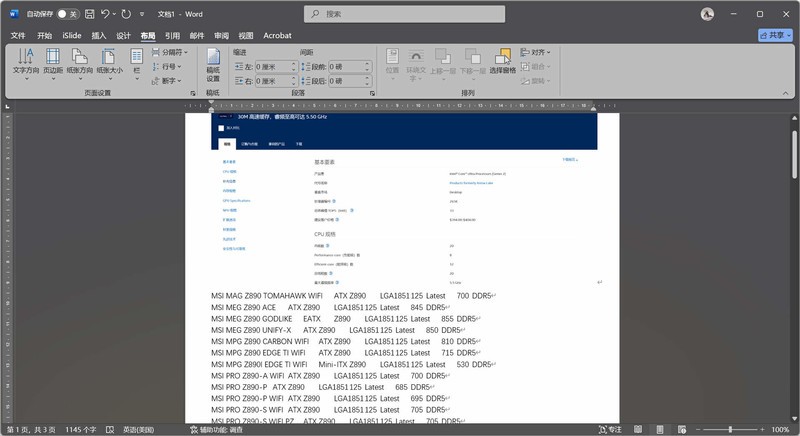Click the Redo icon

coord(126,14)
